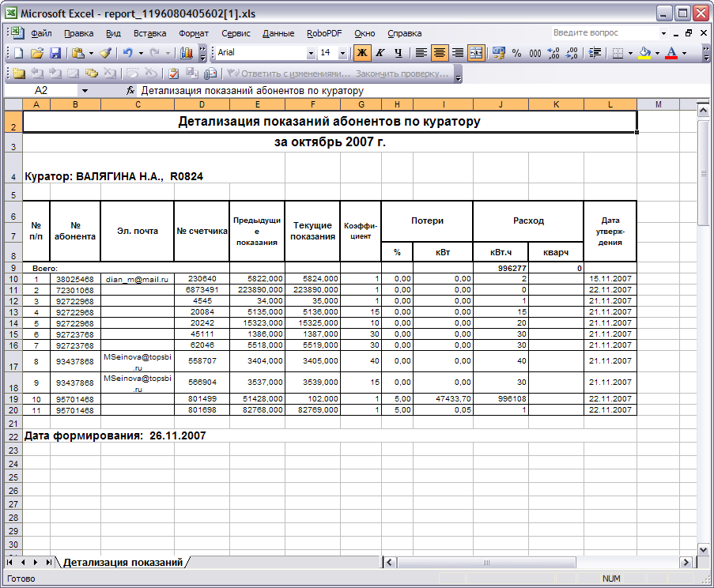This screenshot has height=588, width=714.
Task: Click the vertical scrollbar down arrow
Action: [x=703, y=550]
